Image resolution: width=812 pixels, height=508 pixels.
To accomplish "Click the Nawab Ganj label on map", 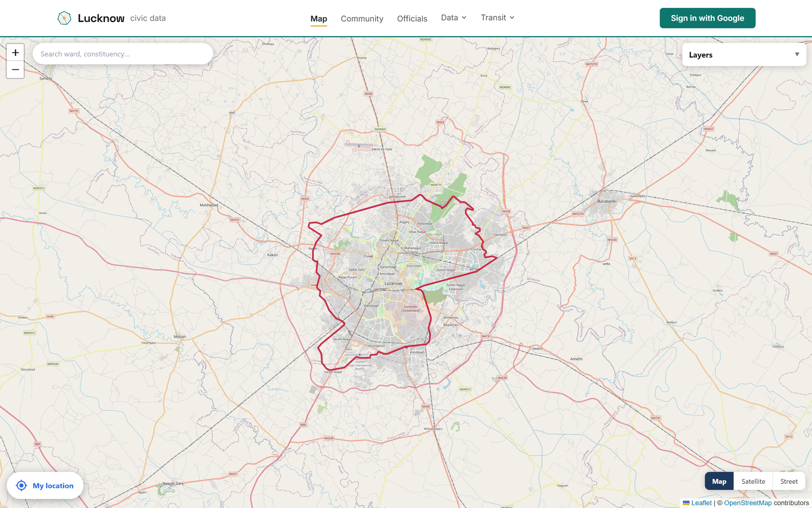I will [173, 483].
